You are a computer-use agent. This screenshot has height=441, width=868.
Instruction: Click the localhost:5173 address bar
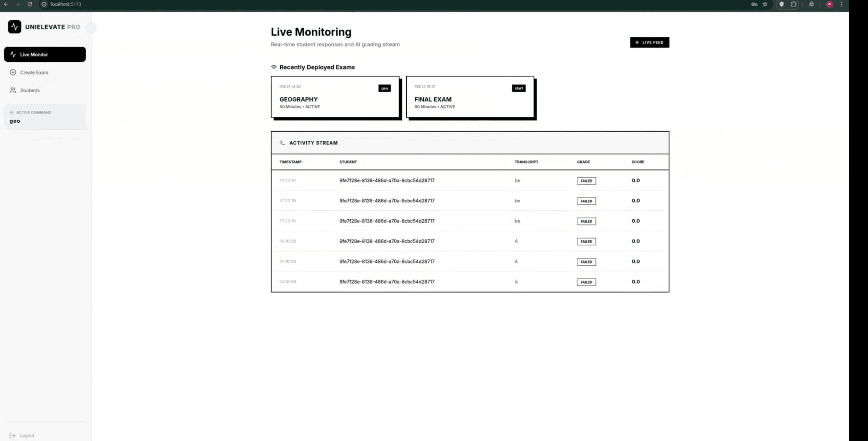[66, 4]
